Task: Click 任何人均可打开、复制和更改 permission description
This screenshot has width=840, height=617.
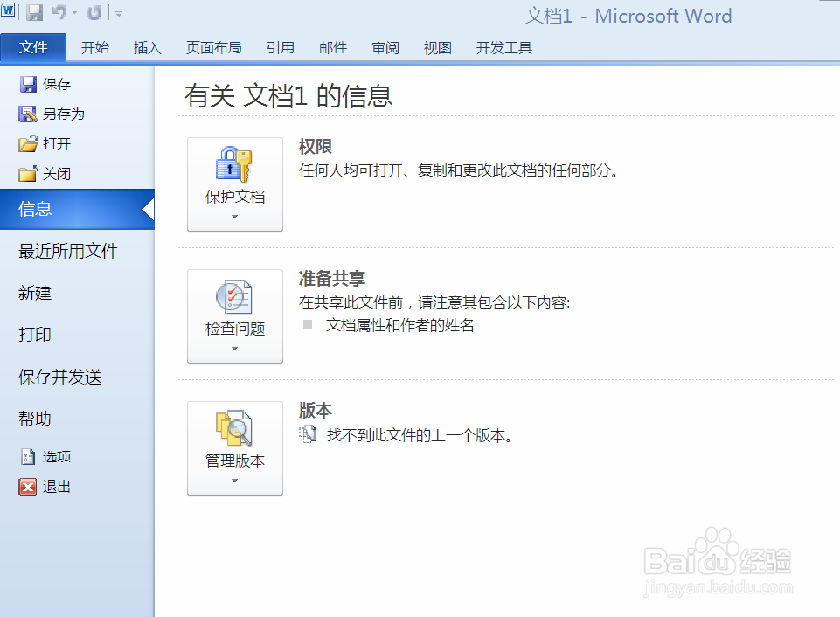Action: tap(460, 170)
